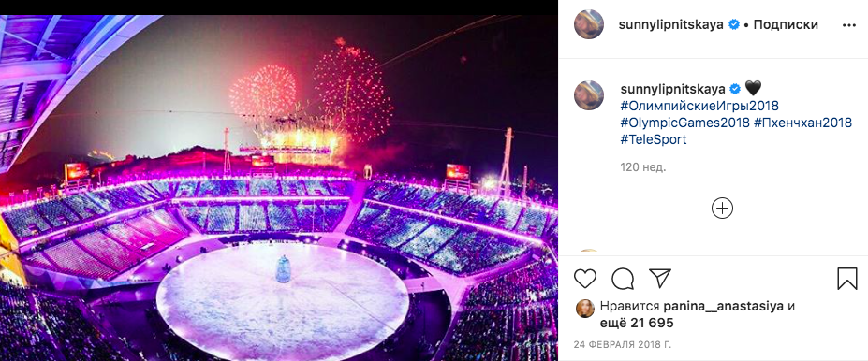Click sunnylipnitskaya username in header
868x361 pixels.
[672, 25]
